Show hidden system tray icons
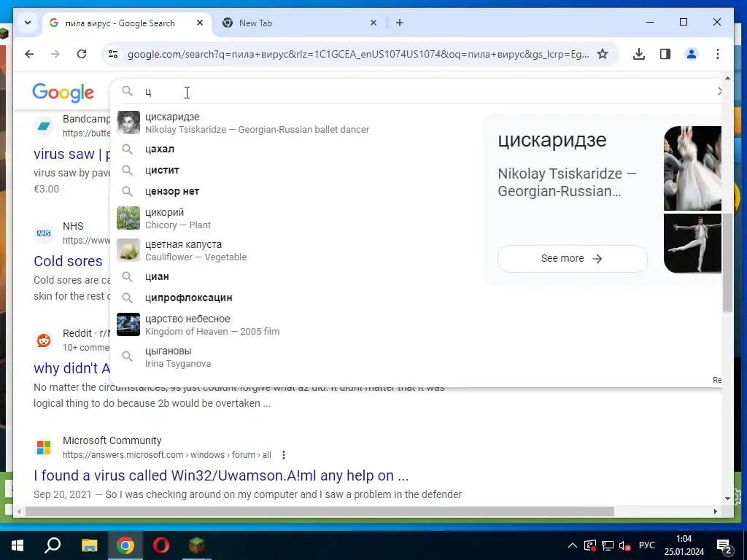 click(x=573, y=545)
